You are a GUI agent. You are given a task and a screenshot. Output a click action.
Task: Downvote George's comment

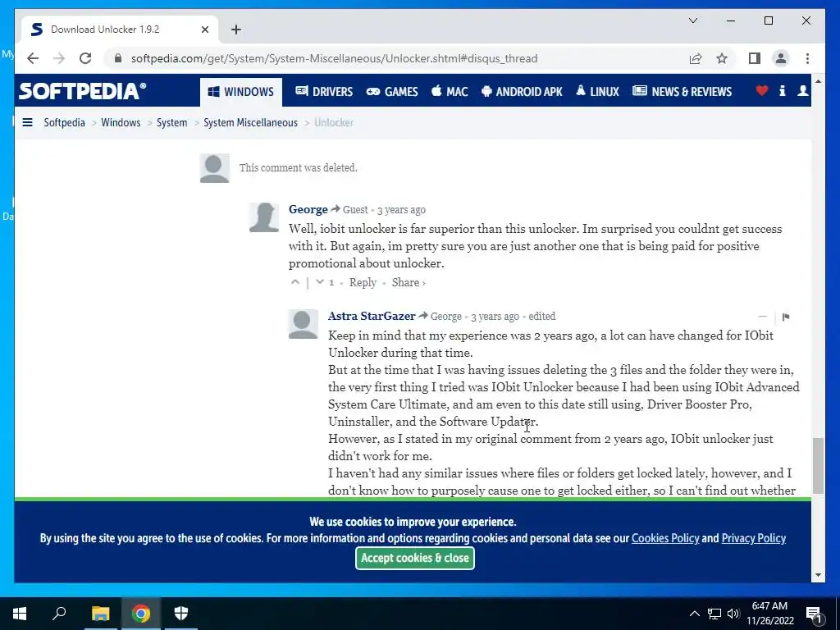[320, 282]
